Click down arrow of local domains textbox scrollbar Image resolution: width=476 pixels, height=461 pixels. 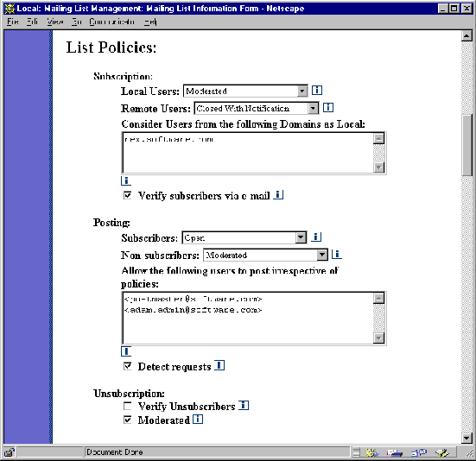(x=378, y=167)
